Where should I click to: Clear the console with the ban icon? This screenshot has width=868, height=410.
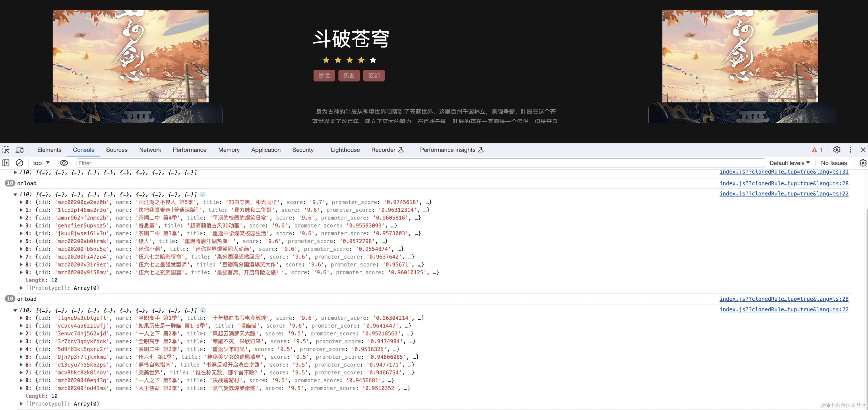(20, 163)
